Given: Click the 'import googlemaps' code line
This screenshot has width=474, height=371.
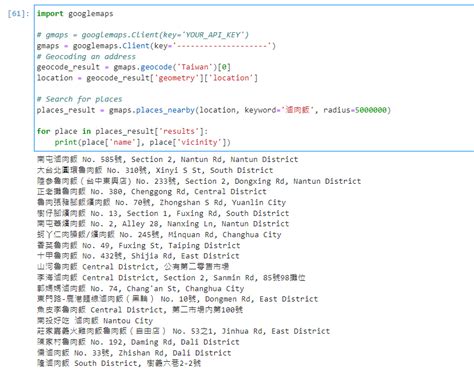Looking at the screenshot, I should 75,14.
